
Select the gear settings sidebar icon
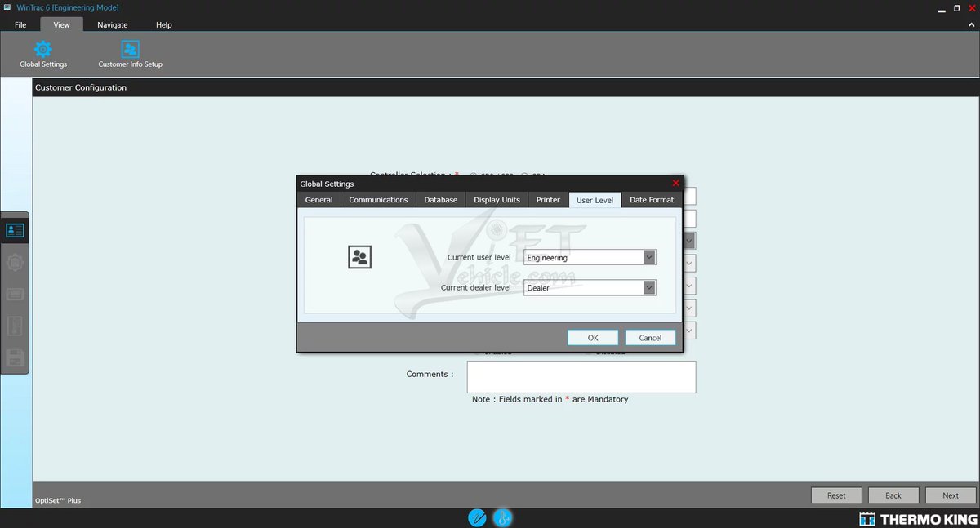[x=15, y=262]
